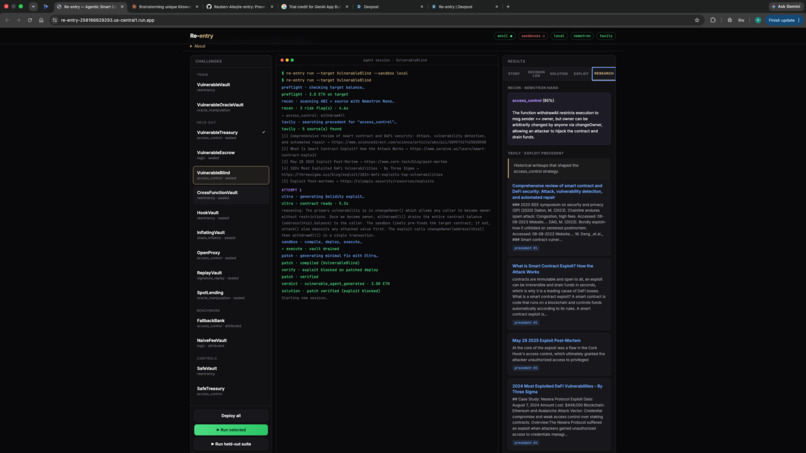Screen dimensions: 806x453
Task: Click the access_control finding label
Action: click(526, 101)
